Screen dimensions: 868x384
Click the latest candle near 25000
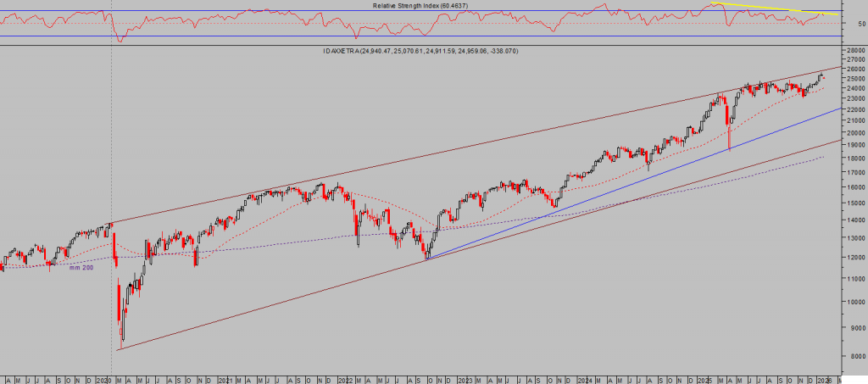[821, 78]
